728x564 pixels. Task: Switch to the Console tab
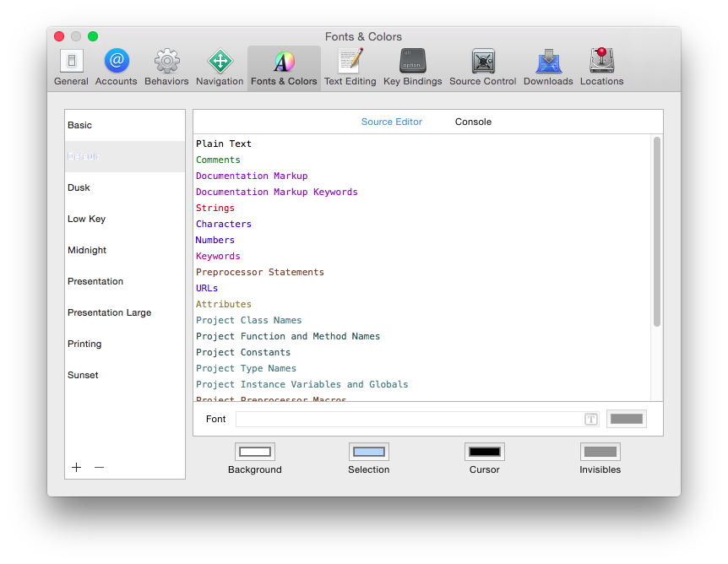click(x=473, y=122)
